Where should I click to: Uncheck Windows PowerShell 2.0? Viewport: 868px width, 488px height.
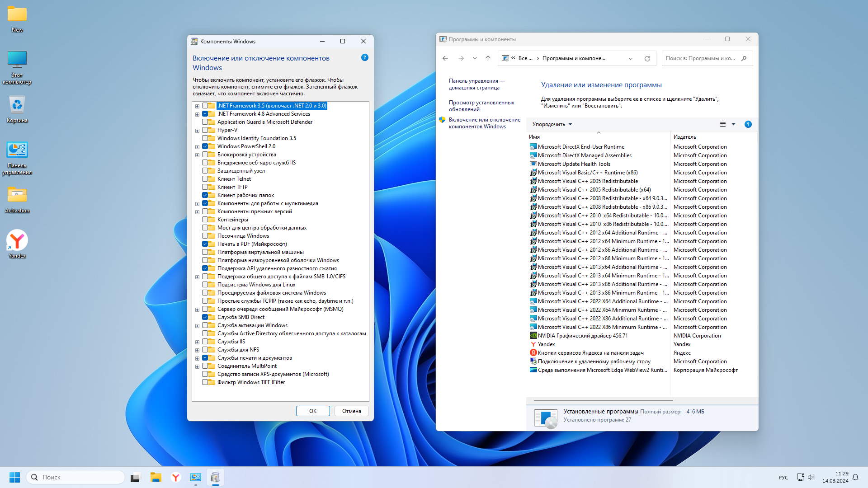pyautogui.click(x=205, y=146)
